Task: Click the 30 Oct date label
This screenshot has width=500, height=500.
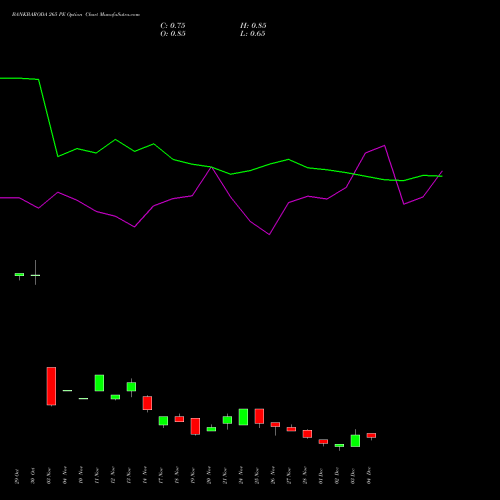Action: pyautogui.click(x=33, y=476)
